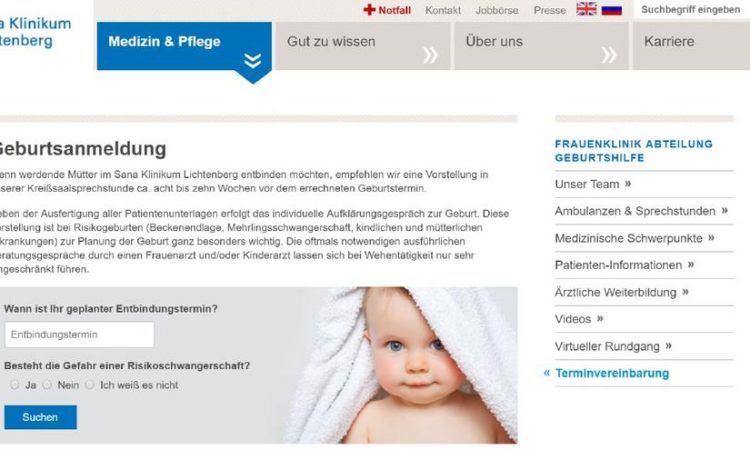Choose the 'Ich weiß es nicht' option
The height and width of the screenshot is (450, 750).
click(89, 384)
